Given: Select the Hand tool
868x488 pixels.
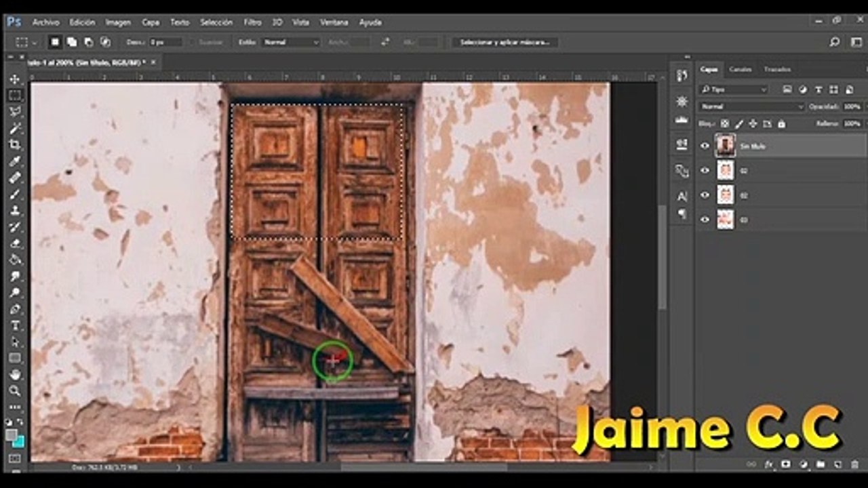Looking at the screenshot, I should (14, 374).
